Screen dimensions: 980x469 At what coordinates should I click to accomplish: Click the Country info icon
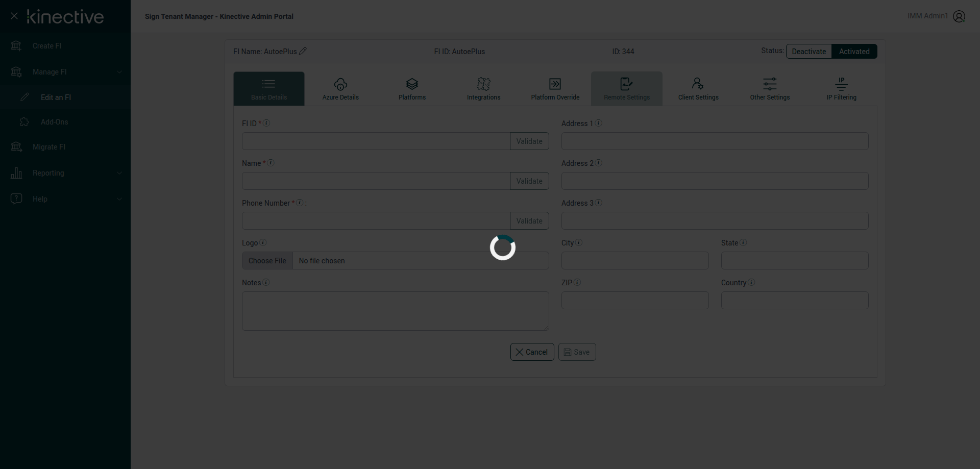point(751,282)
